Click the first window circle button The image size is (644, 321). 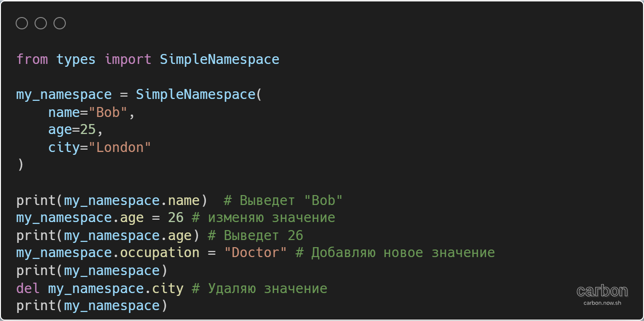22,23
